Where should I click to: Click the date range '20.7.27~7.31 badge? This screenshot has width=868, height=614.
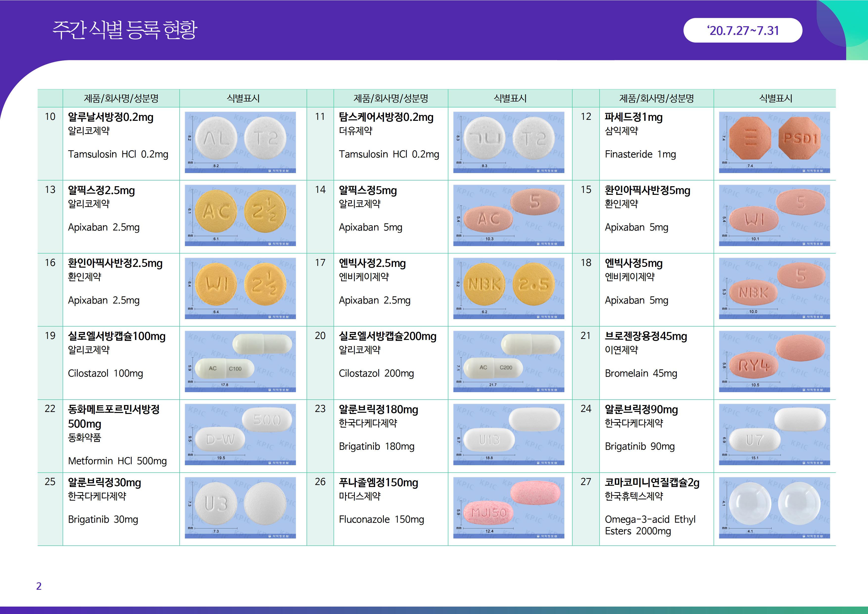pos(743,30)
